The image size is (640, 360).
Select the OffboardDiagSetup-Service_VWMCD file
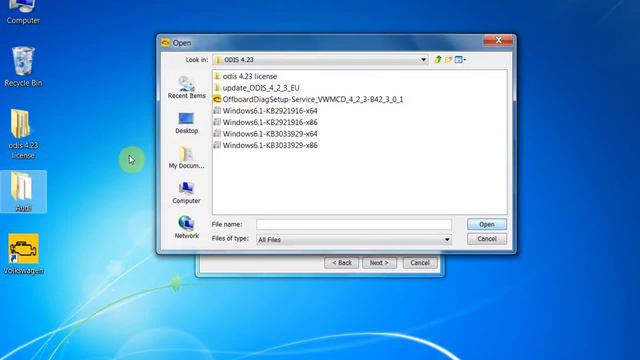pos(308,99)
